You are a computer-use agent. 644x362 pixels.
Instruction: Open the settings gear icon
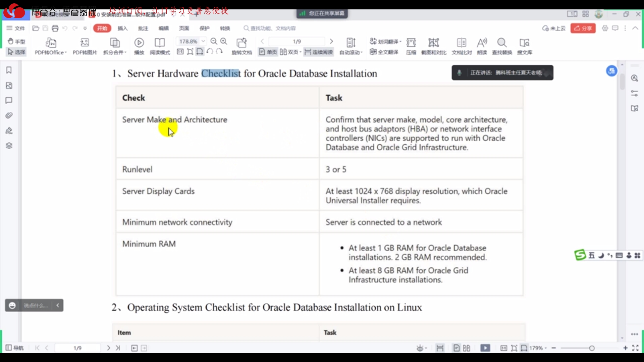[605, 28]
